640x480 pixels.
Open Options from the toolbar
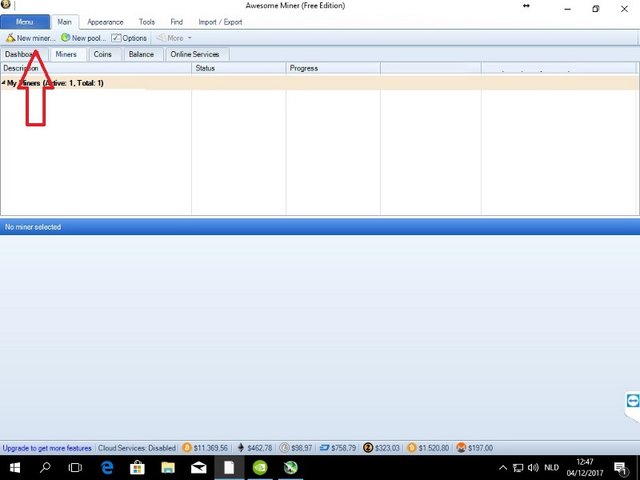(x=129, y=38)
